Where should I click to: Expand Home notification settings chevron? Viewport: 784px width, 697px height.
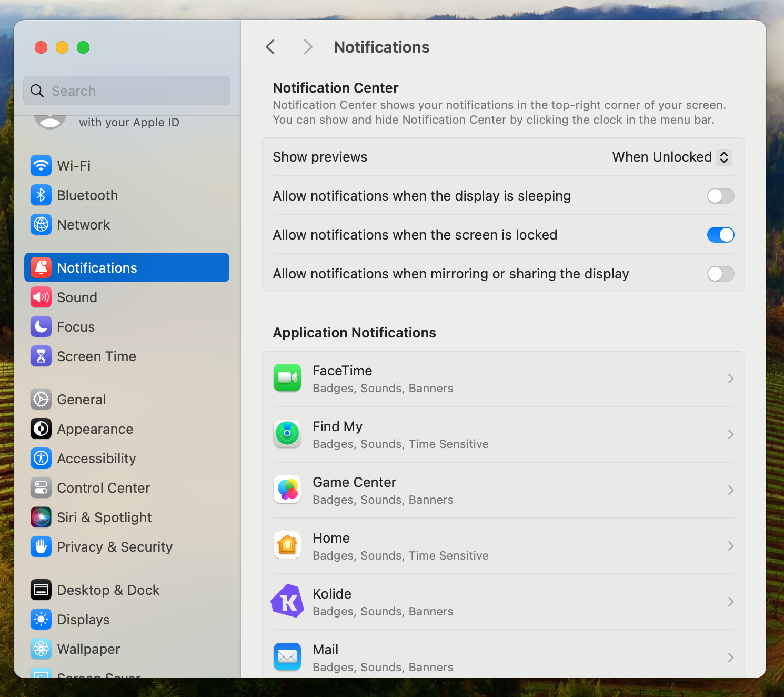pos(730,546)
